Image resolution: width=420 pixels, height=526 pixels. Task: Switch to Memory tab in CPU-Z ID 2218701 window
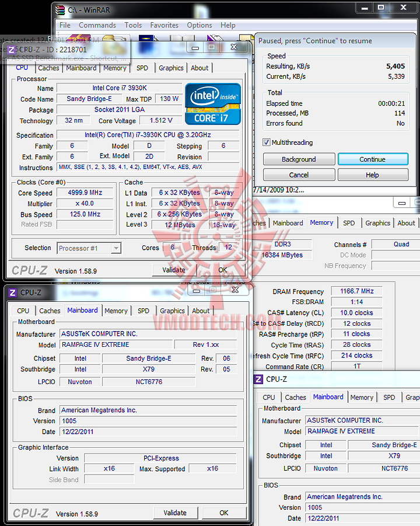[x=115, y=68]
